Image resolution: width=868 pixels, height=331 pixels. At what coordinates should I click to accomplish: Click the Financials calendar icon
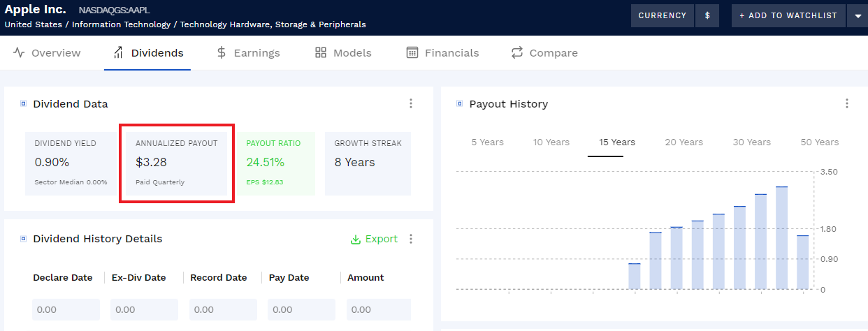click(x=412, y=53)
